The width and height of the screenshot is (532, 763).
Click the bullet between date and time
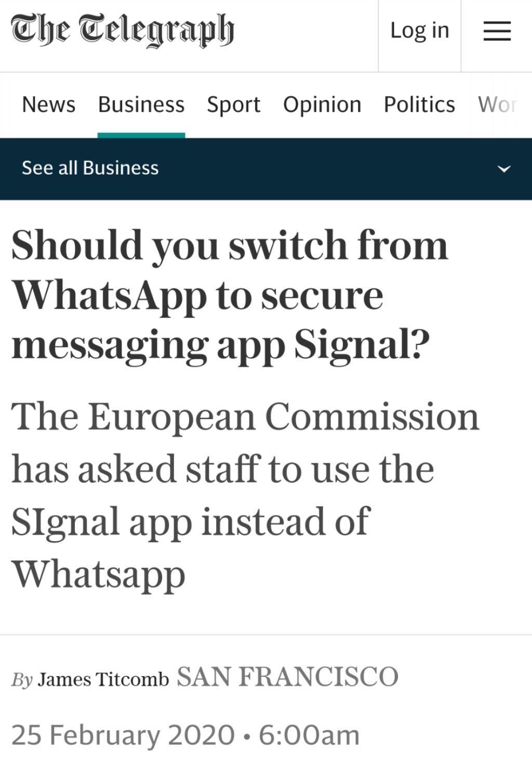(x=247, y=736)
